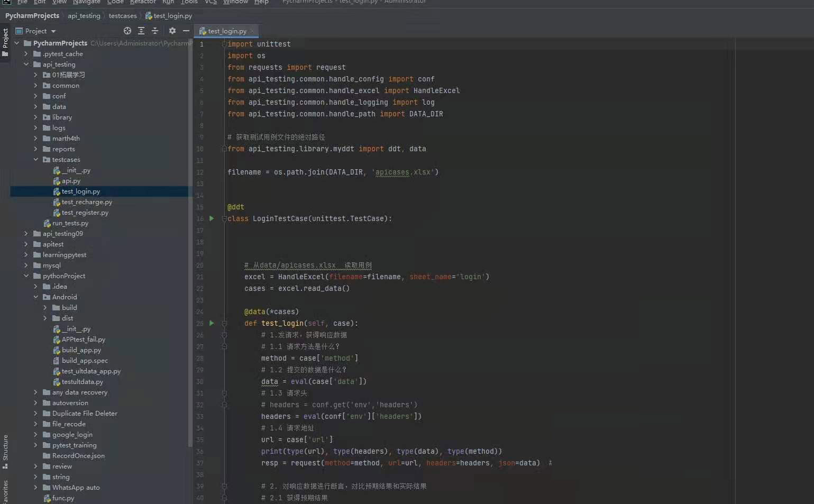Select func.py in the project tree
This screenshot has height=504, width=814.
[x=63, y=498]
